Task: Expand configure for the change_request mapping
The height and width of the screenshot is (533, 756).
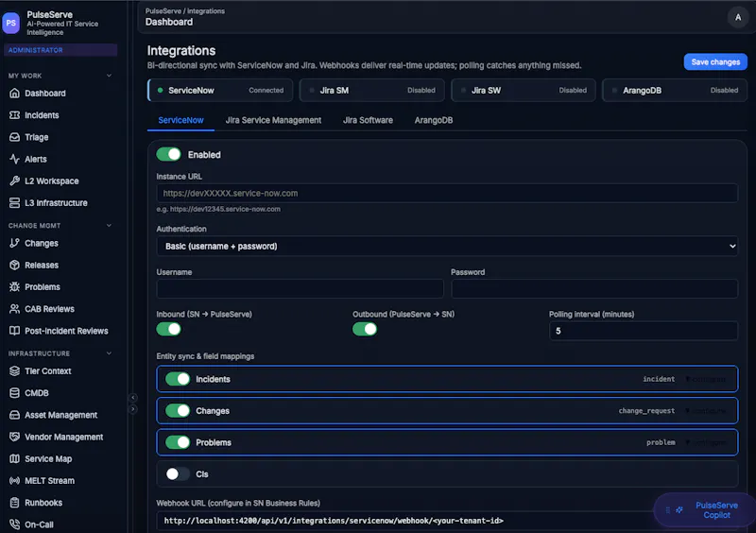Action: 706,411
